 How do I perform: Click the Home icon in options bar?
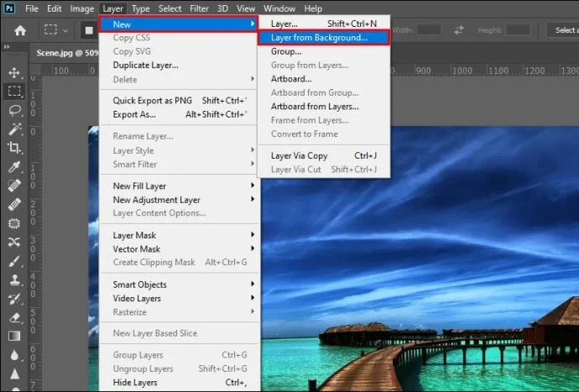pos(19,30)
